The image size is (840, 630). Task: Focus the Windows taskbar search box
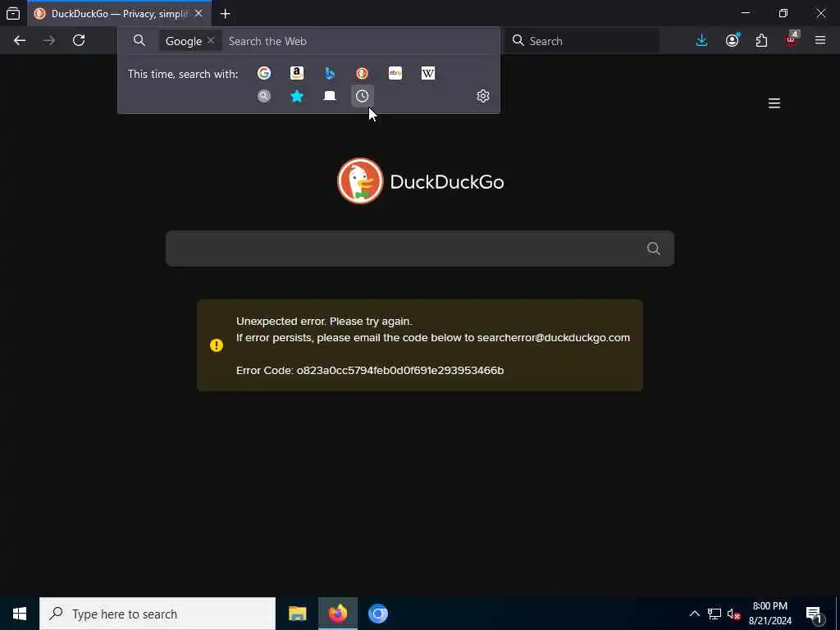click(x=157, y=614)
